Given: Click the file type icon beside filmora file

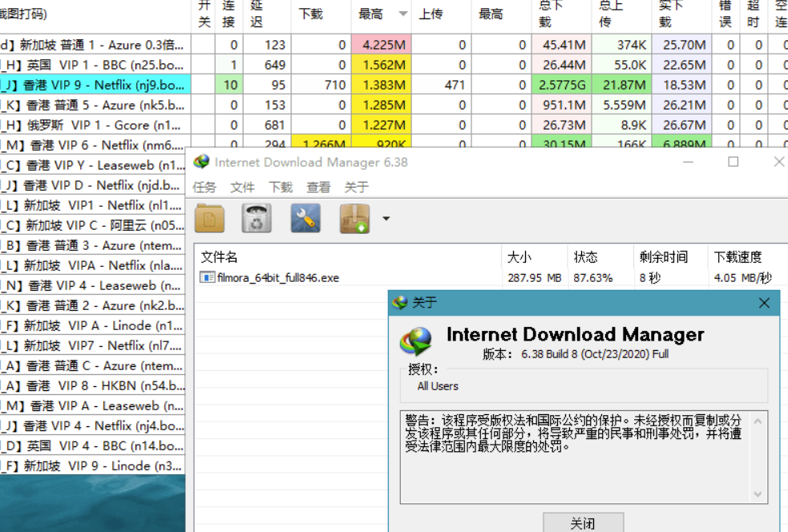Looking at the screenshot, I should (207, 277).
